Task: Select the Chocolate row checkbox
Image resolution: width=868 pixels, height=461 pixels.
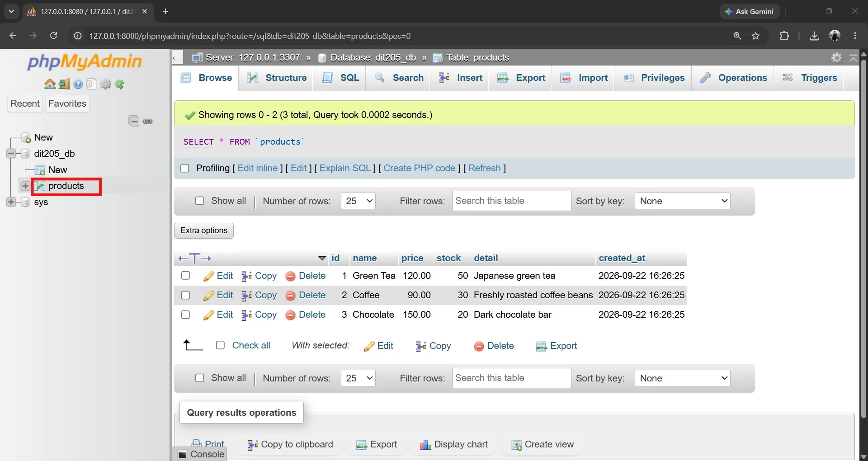Action: (185, 315)
